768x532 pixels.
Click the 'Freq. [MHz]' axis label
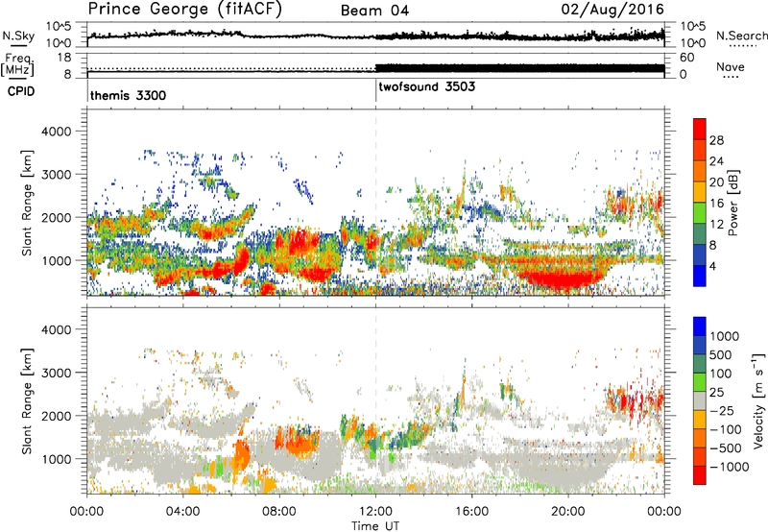tap(17, 65)
